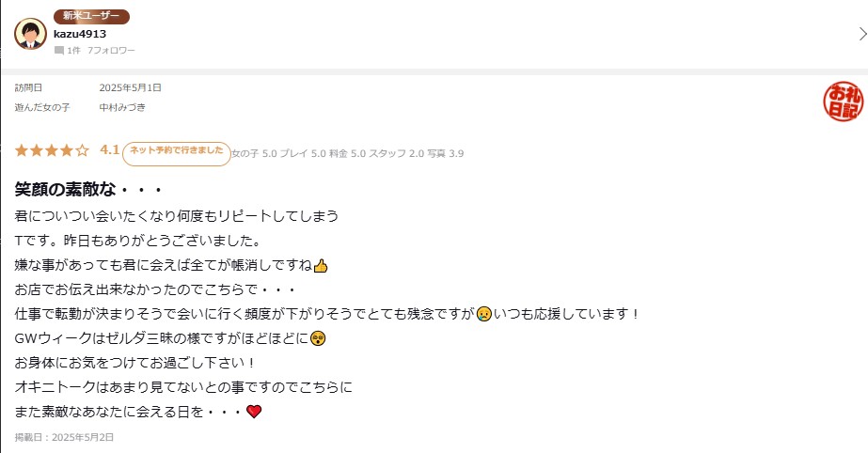This screenshot has width=868, height=453.
Task: Click the crying face emoji
Action: click(484, 314)
